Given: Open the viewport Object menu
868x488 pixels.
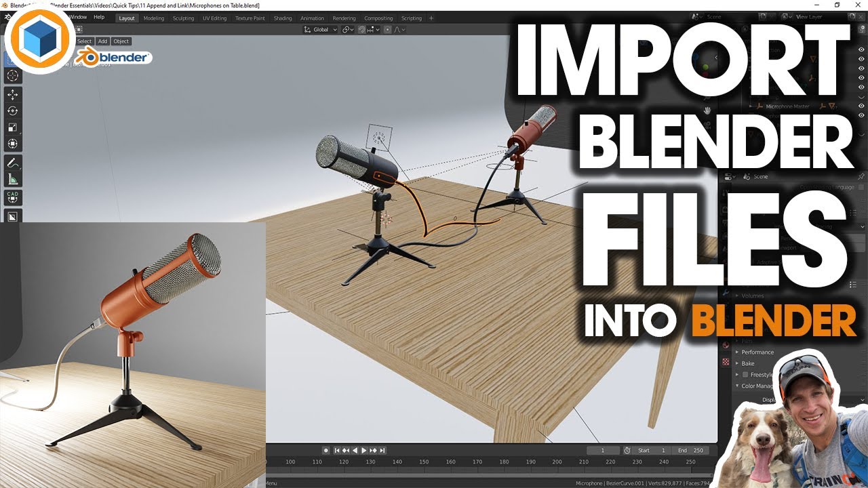Looking at the screenshot, I should [x=121, y=41].
